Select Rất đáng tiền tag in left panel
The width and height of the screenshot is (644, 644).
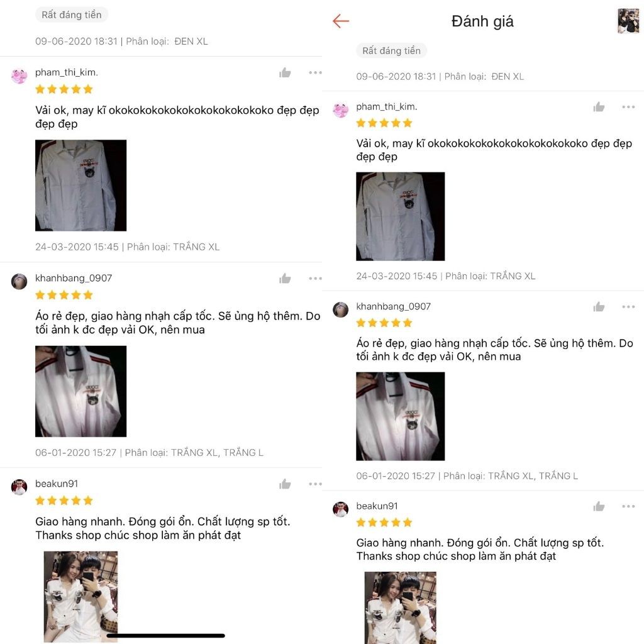click(72, 15)
